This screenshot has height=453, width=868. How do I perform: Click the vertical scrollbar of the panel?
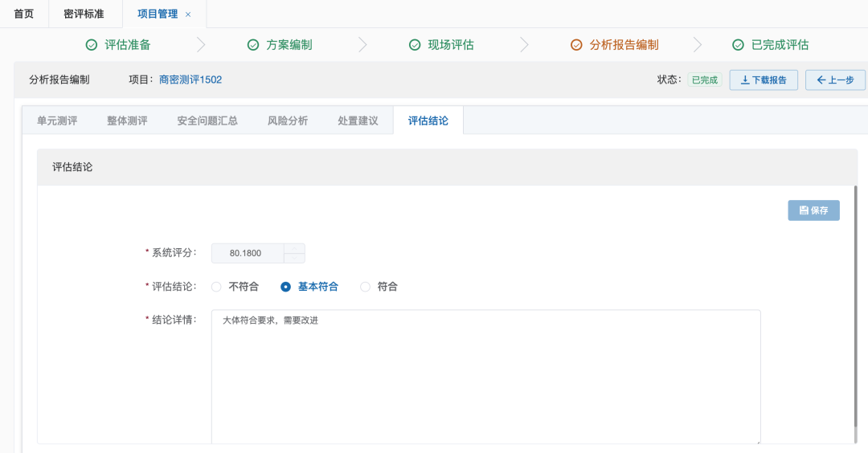[x=856, y=305]
